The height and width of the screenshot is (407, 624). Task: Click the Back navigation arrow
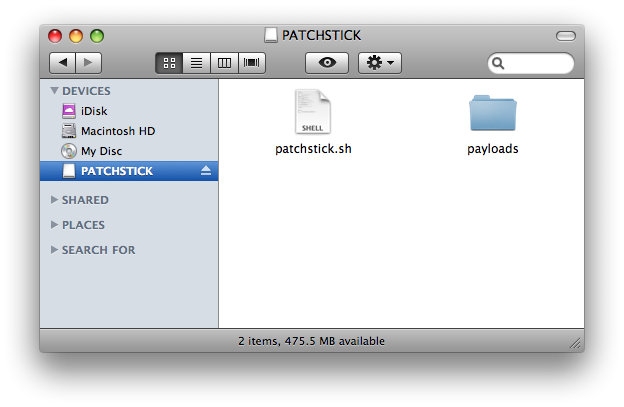coord(62,63)
